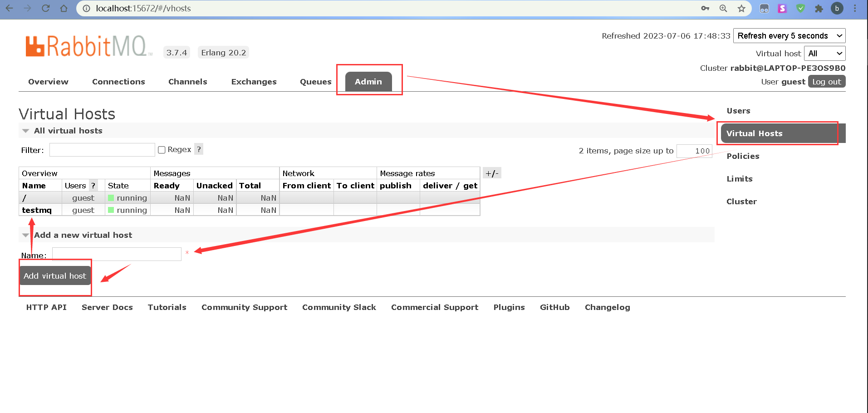Open the / virtual host link
The height and width of the screenshot is (413, 868).
[x=24, y=198]
